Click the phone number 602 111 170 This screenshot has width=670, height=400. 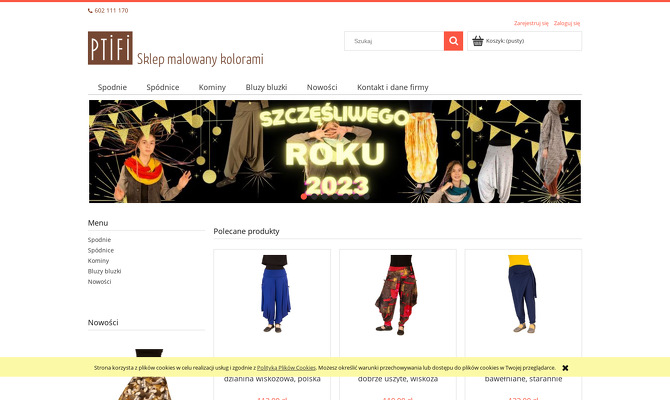pos(112,11)
